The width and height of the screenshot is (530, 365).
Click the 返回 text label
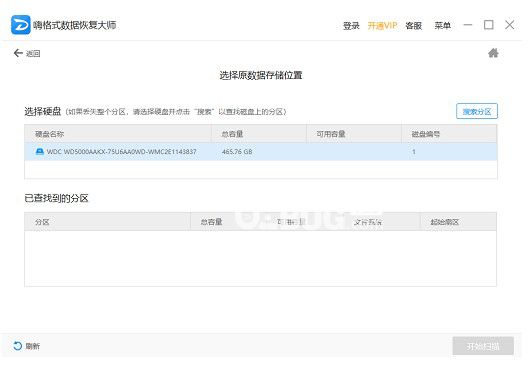33,53
